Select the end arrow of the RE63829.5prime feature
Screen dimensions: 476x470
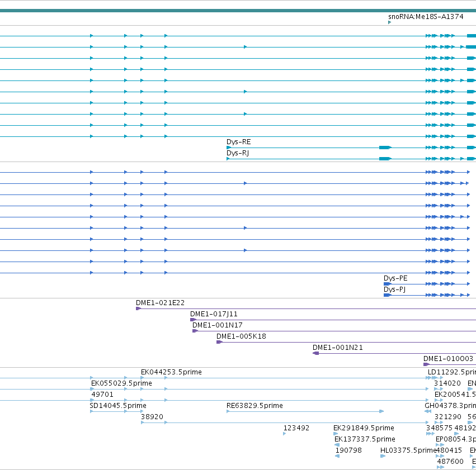pyautogui.click(x=381, y=411)
